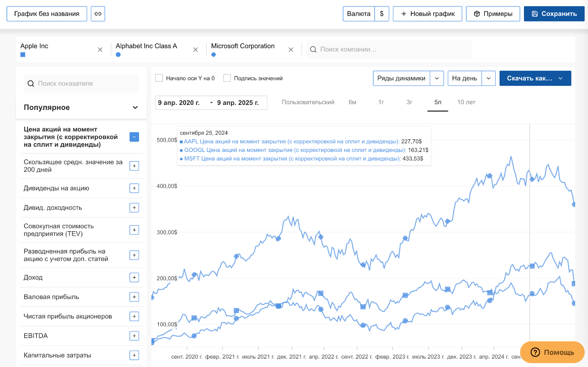The width and height of the screenshot is (588, 367).
Task: Add Валовая прибыль indicator
Action: [134, 297]
